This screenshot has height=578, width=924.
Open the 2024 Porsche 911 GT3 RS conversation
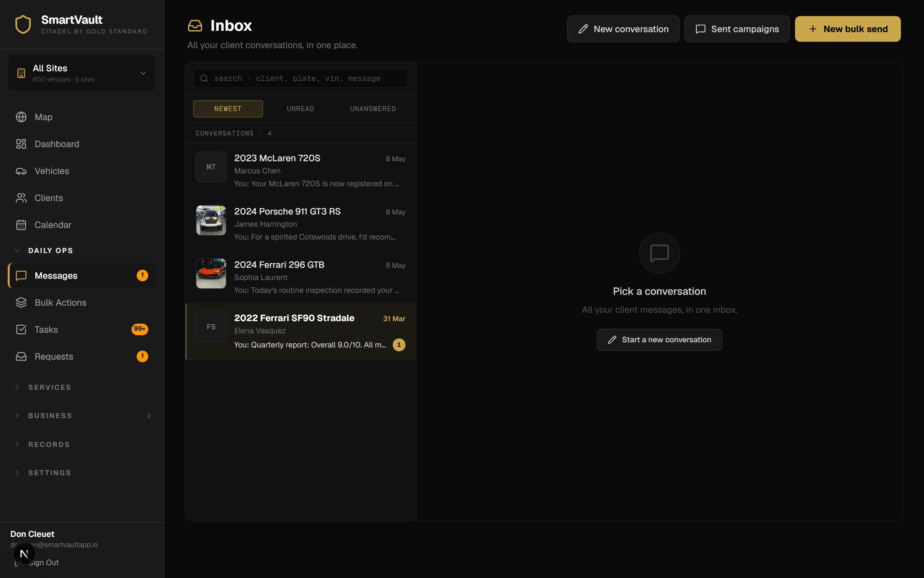coord(301,223)
